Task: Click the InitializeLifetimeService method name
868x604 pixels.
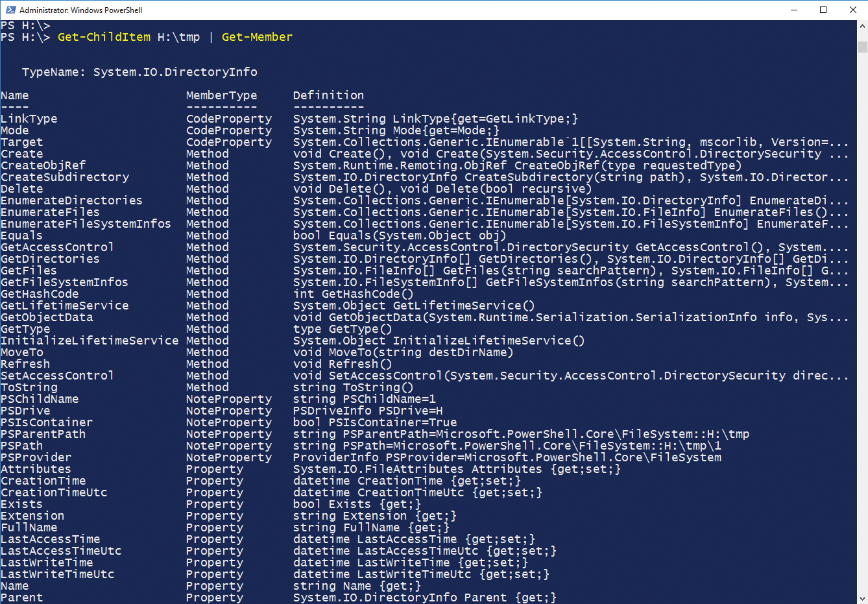Action: click(90, 341)
